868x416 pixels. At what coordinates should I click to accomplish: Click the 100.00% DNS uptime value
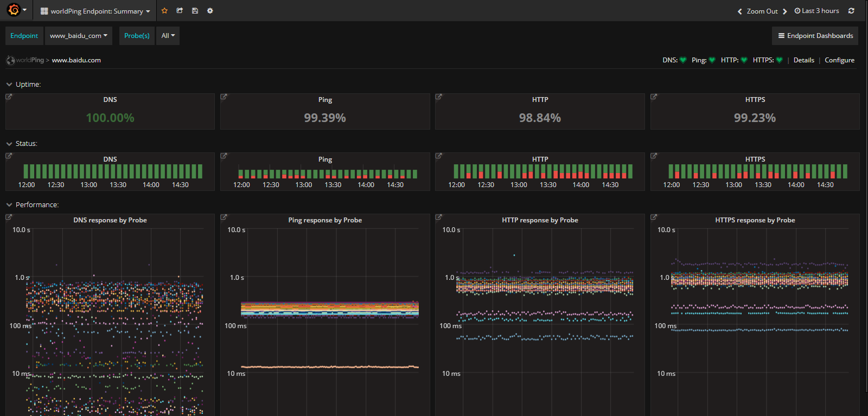click(x=110, y=118)
